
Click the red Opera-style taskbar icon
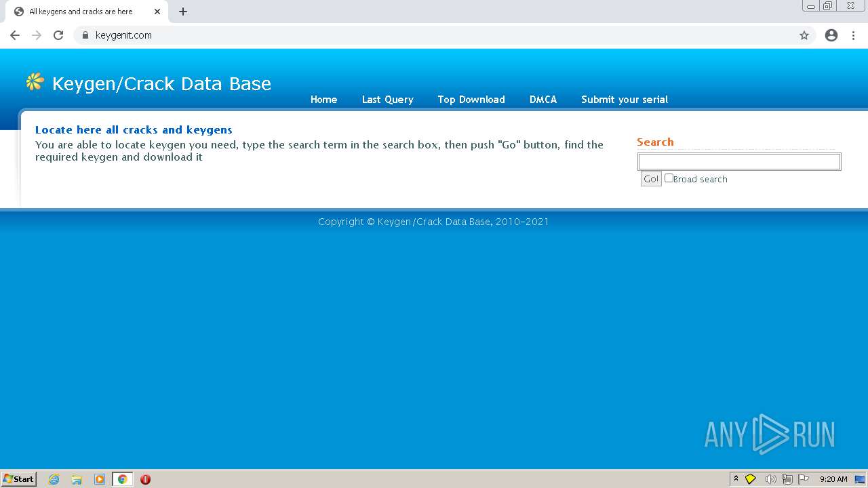click(x=145, y=479)
